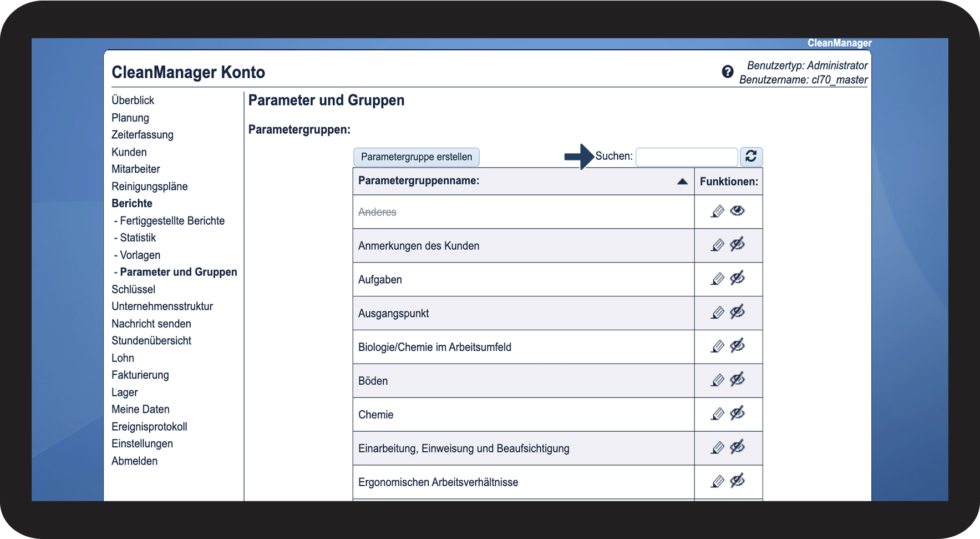Hide the Einarbeitung, Einweisung und Beaufsichtigung group
The image size is (980, 539).
737,447
